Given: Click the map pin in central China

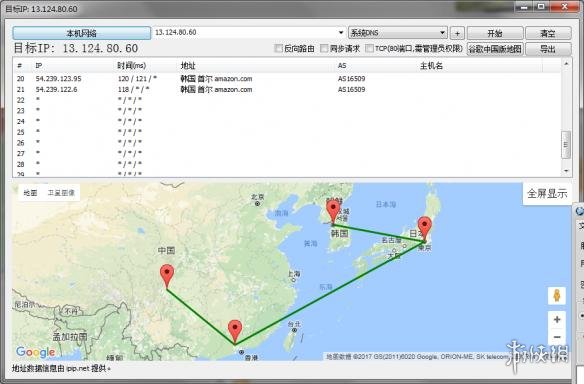Looking at the screenshot, I should tap(167, 276).
